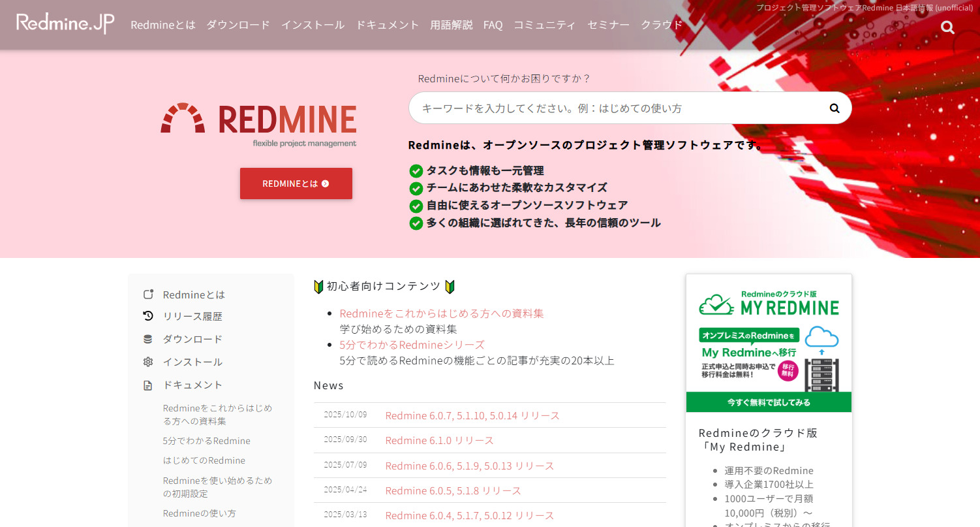Click the info icon beside Redmineとは in the sidebar

[148, 295]
